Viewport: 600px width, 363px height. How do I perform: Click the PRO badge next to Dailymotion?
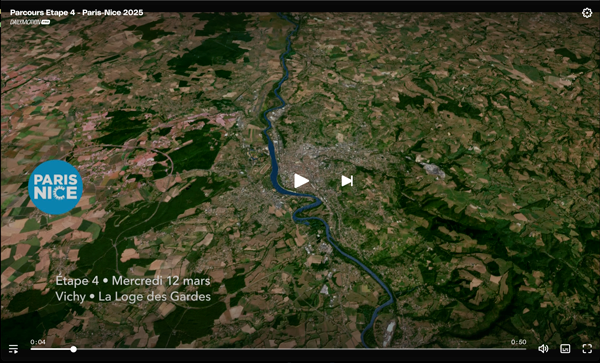pyautogui.click(x=46, y=22)
